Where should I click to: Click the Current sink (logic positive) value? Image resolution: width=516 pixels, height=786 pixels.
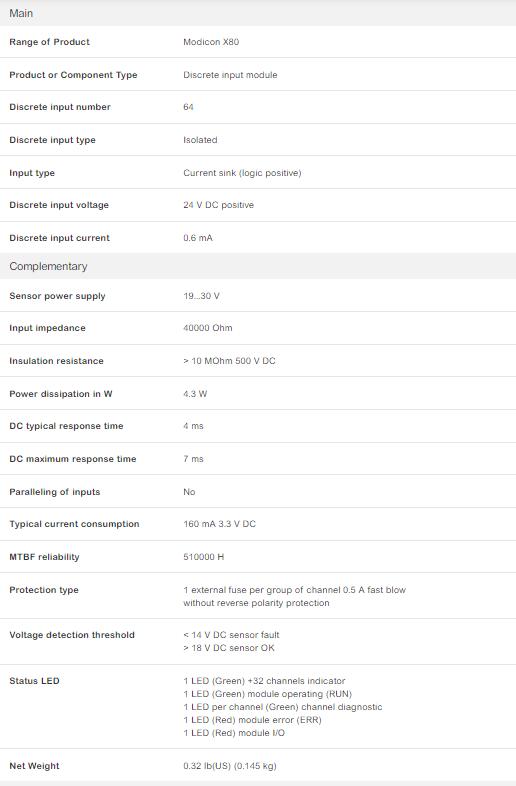click(x=242, y=173)
